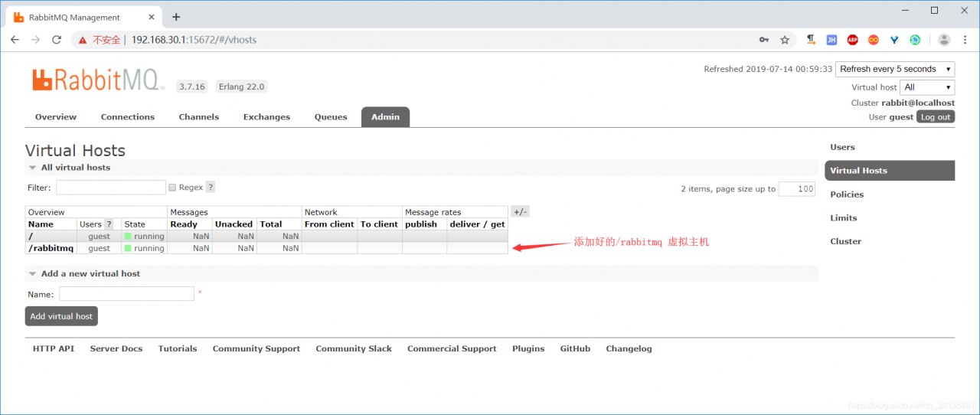Click the saved password key icon
The width and height of the screenshot is (980, 415).
pyautogui.click(x=764, y=40)
